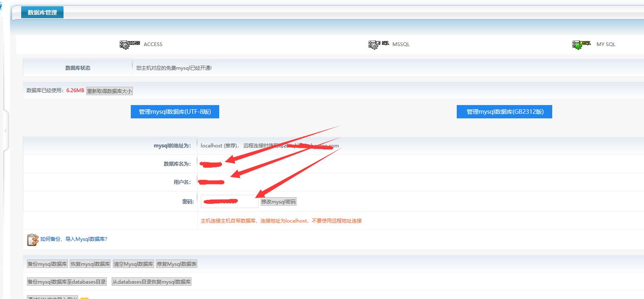Click the MY SQL database icon
This screenshot has width=644, height=299.
(x=581, y=44)
